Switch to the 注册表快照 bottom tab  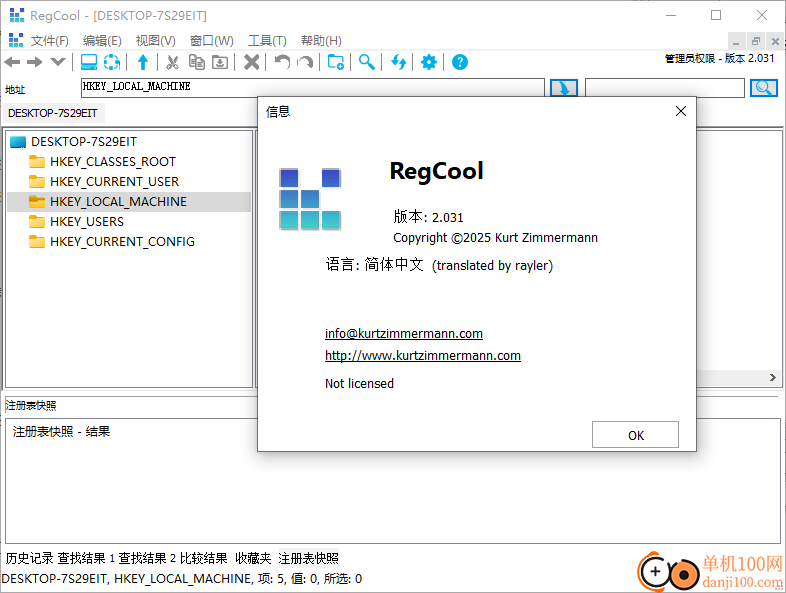coord(308,558)
